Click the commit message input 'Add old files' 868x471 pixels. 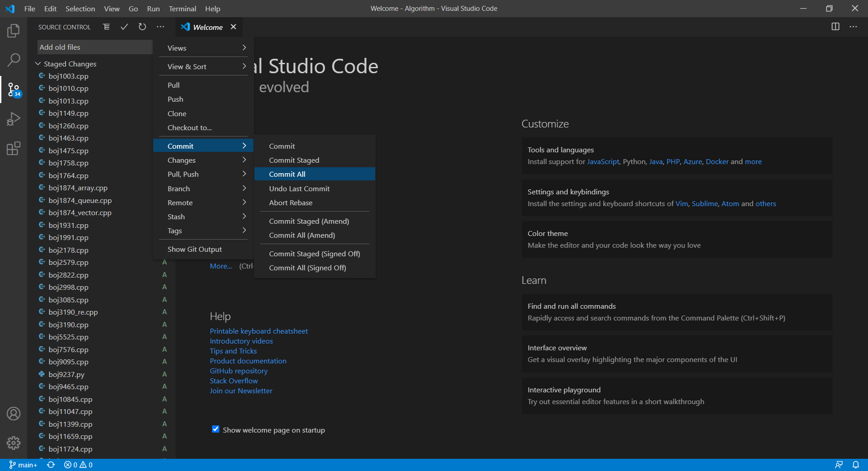pos(95,47)
